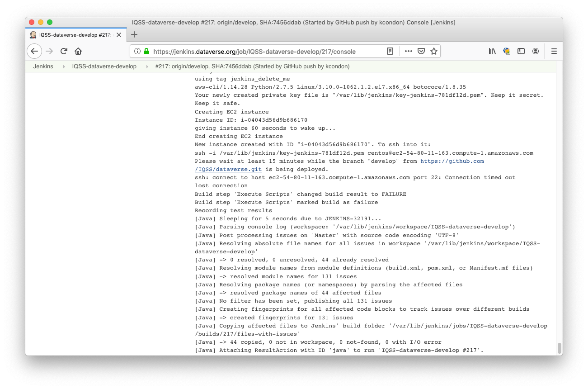Open the Page actions ellipsis menu

(408, 51)
